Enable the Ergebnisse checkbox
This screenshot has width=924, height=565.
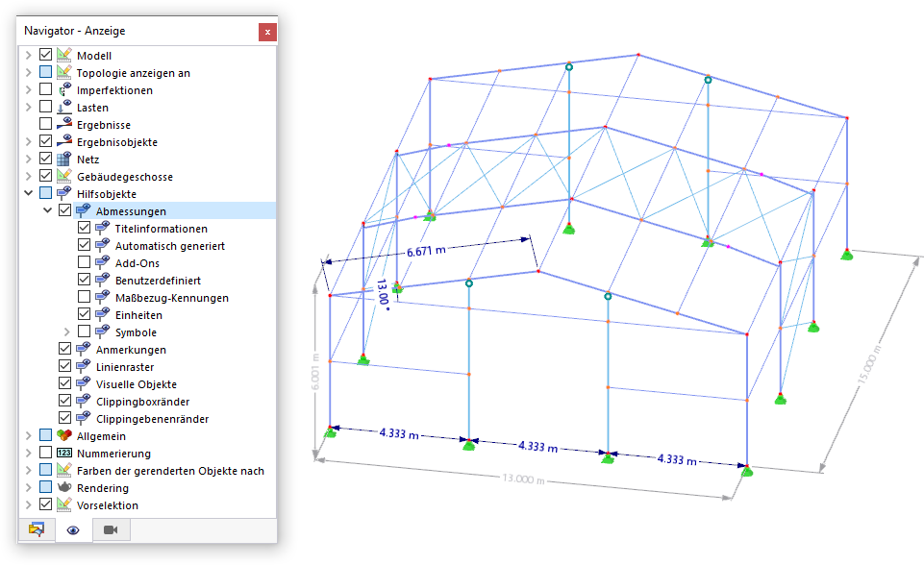tap(45, 124)
